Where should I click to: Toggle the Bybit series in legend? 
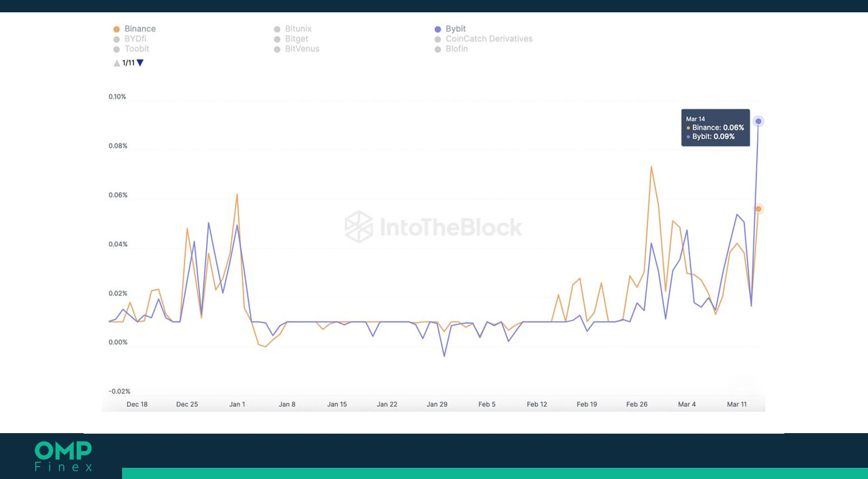[x=450, y=29]
